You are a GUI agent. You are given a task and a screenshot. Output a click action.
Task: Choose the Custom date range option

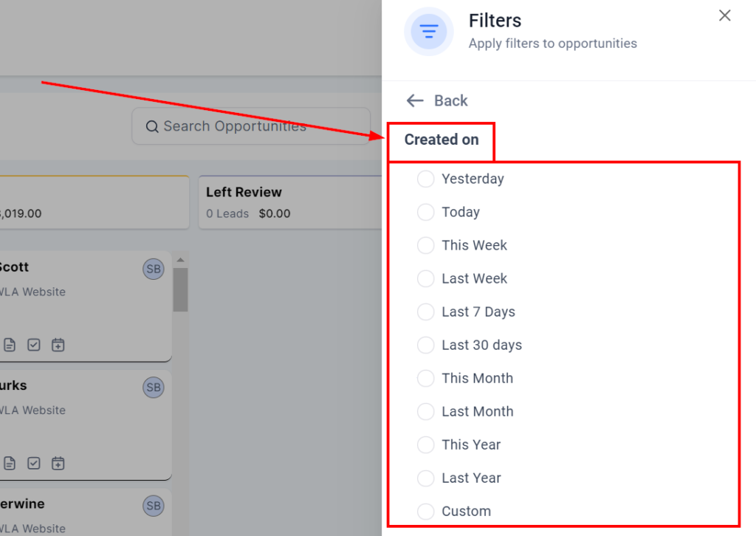coord(426,511)
